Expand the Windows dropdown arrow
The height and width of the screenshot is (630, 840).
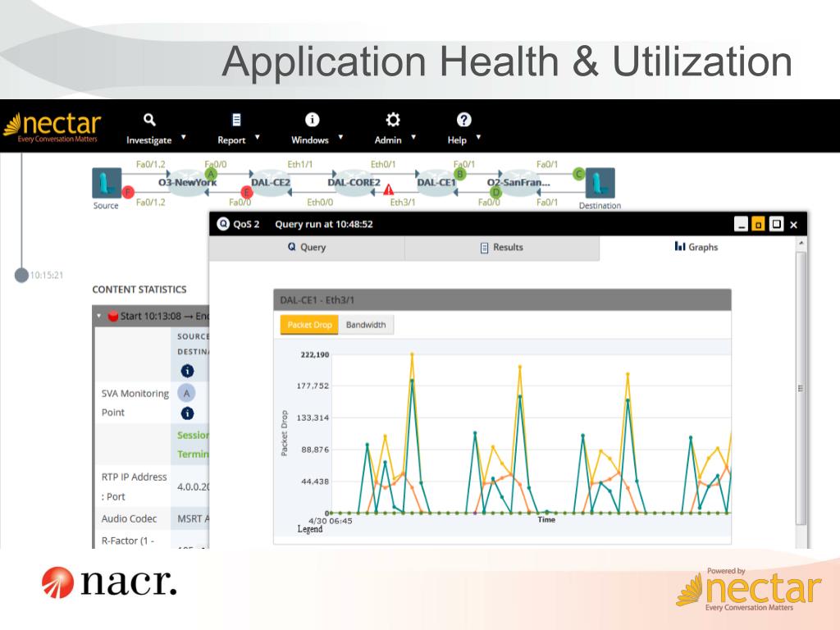pyautogui.click(x=340, y=137)
